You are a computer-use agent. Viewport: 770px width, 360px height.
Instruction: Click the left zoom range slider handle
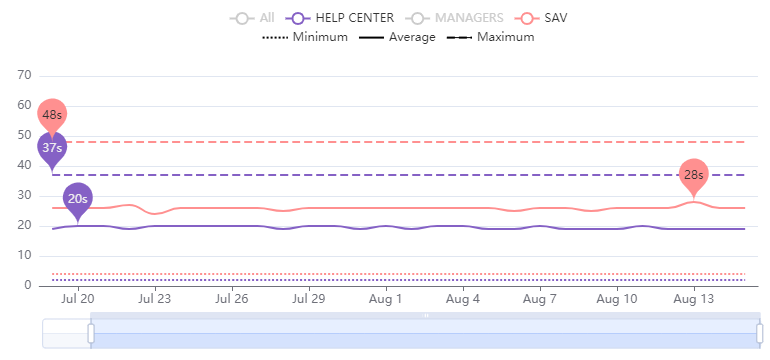pos(91,333)
